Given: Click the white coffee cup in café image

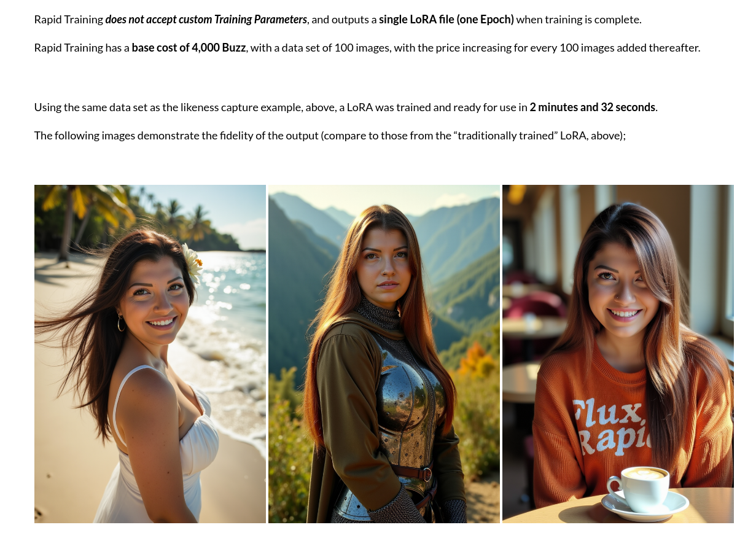Looking at the screenshot, I should coord(639,488).
